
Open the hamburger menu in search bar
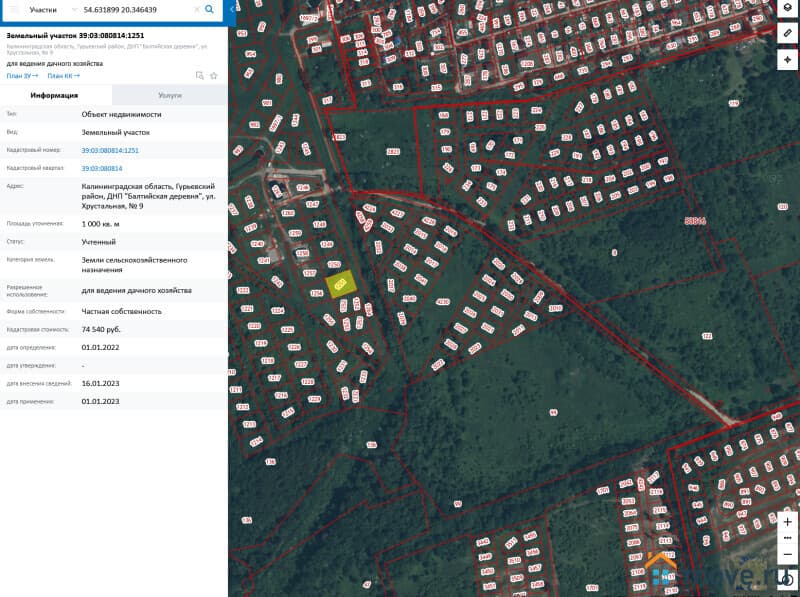tap(14, 9)
